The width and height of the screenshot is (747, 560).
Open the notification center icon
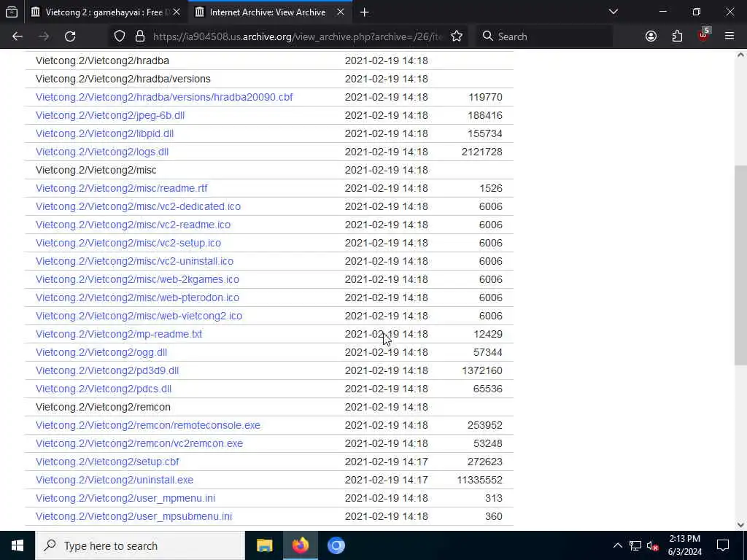[723, 545]
